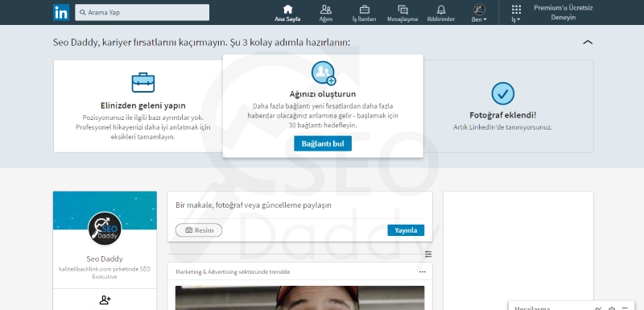Viewport: 644px width, 310px height.
Task: Click the Fotoğraf eklendi checkmark icon
Action: tap(502, 93)
